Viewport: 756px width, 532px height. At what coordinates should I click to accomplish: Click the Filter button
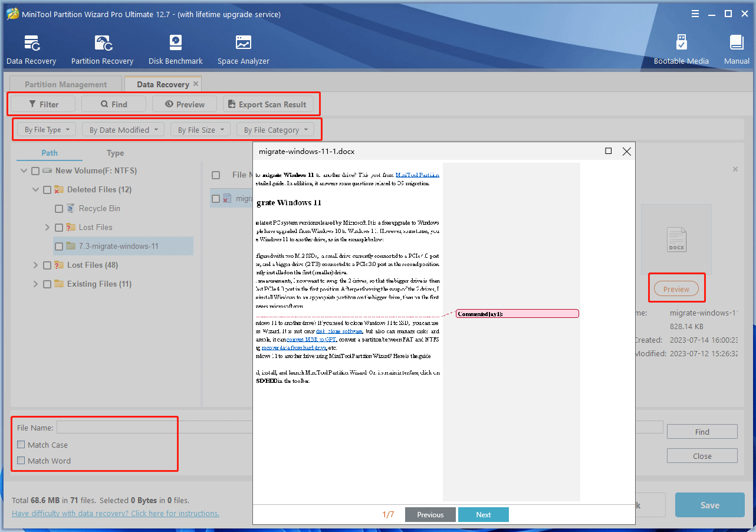point(43,104)
